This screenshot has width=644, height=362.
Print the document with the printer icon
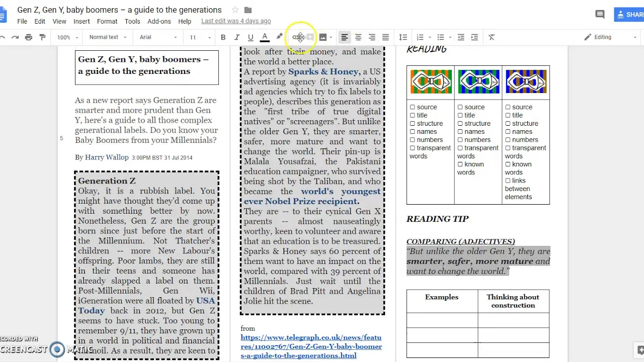(x=29, y=37)
